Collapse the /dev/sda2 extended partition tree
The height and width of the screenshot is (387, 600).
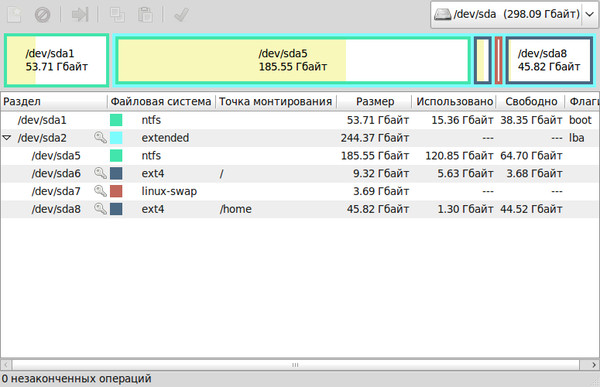(x=7, y=137)
